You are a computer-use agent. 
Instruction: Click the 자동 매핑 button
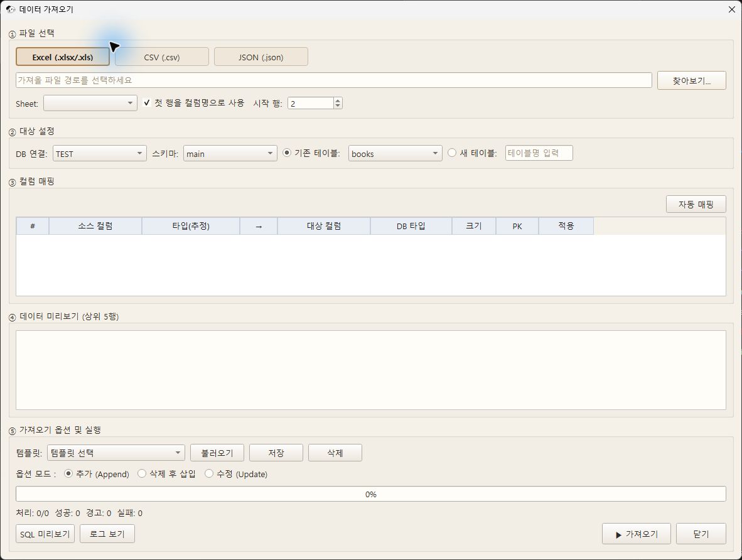click(x=696, y=204)
